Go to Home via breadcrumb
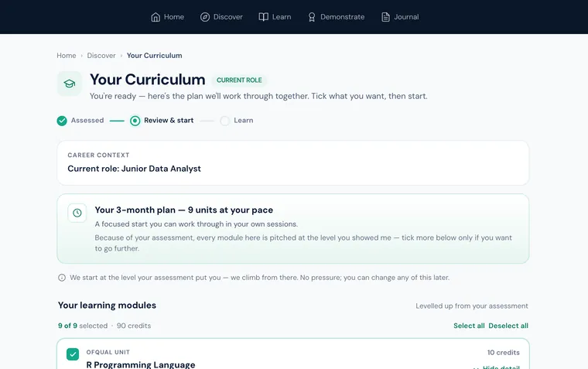 click(67, 56)
